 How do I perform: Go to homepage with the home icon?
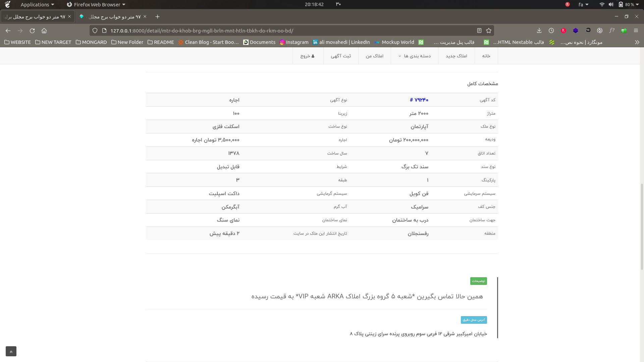point(44,31)
